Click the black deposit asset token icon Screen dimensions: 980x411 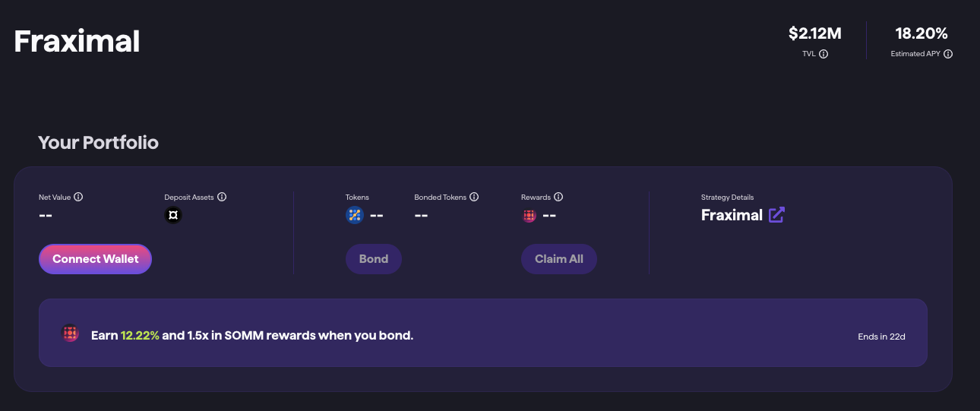pos(173,215)
